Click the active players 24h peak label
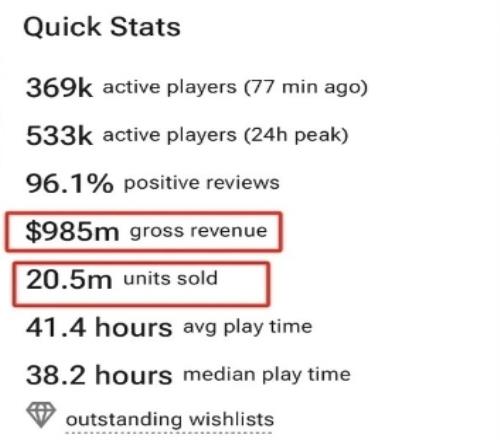The height and width of the screenshot is (440, 500). click(x=226, y=136)
